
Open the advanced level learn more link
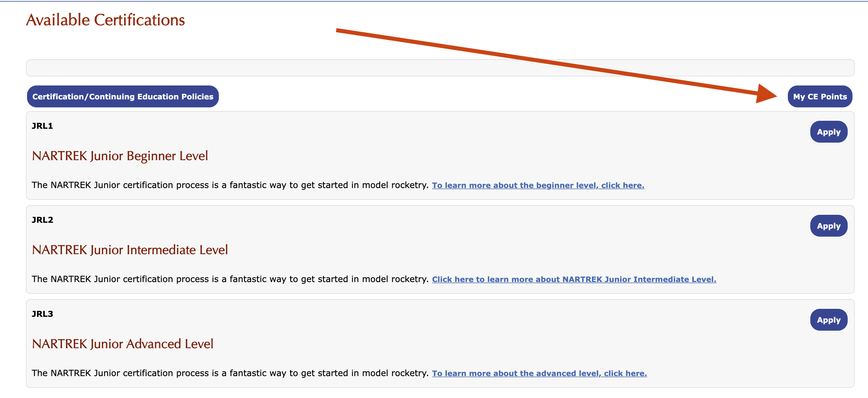(539, 373)
